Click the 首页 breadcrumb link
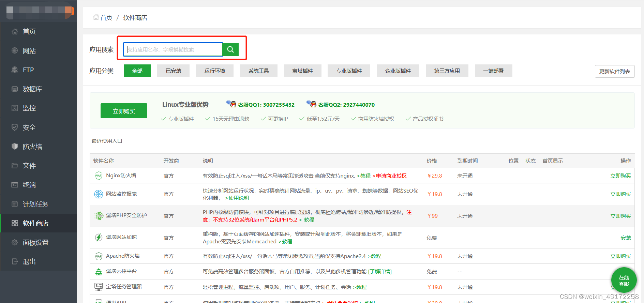This screenshot has width=644, height=303. point(106,17)
